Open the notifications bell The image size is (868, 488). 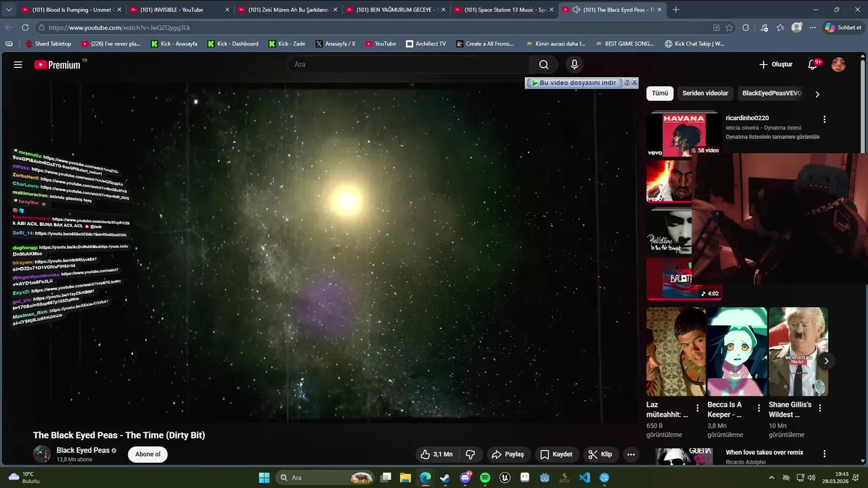[813, 64]
